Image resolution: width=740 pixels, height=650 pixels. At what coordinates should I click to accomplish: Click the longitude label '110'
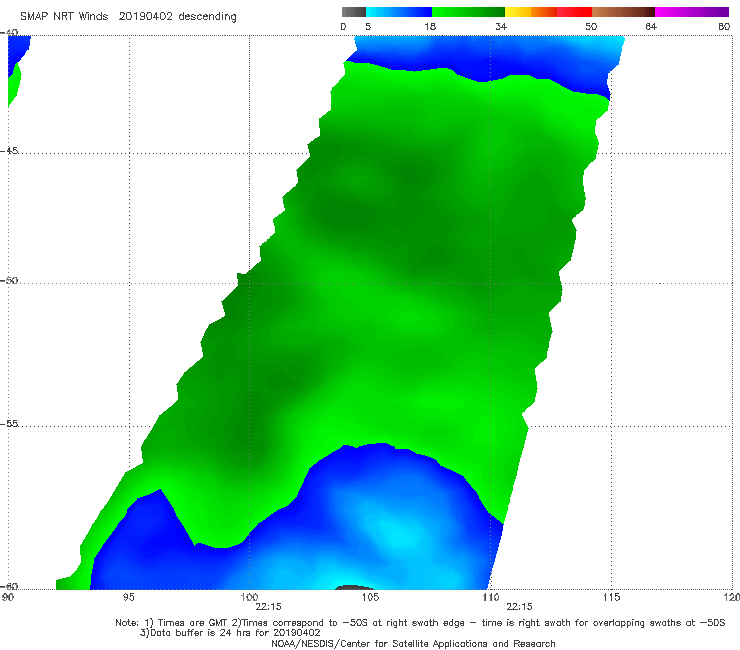491,597
